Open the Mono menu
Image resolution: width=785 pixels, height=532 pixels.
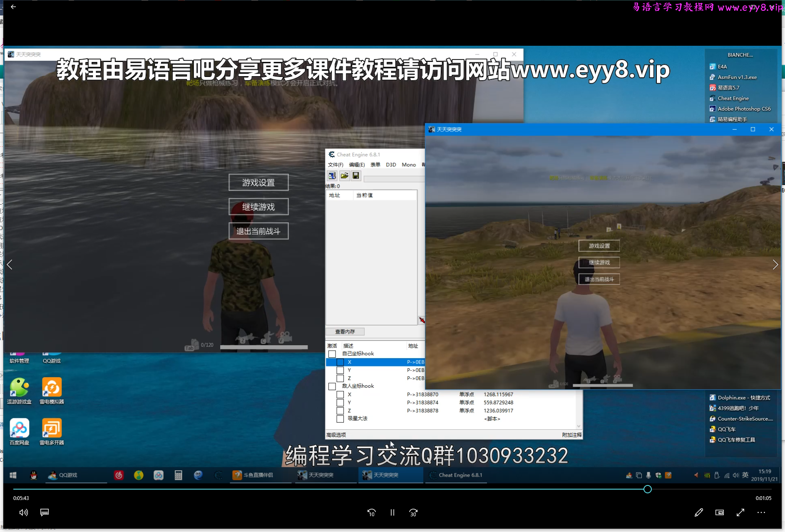click(409, 165)
